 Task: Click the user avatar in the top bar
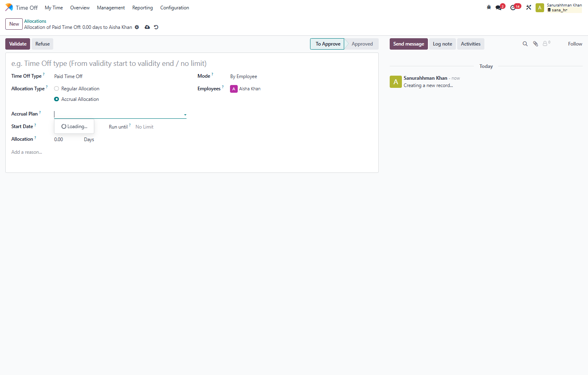(x=540, y=8)
